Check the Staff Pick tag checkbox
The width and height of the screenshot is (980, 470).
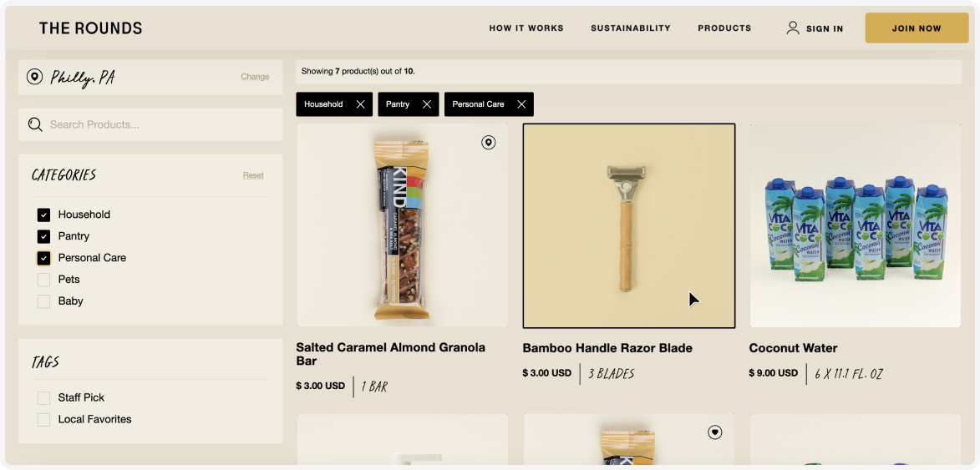coord(43,397)
